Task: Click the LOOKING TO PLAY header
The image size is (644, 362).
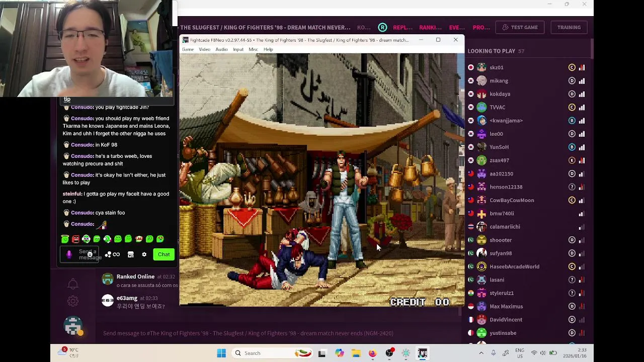Action: [x=492, y=51]
